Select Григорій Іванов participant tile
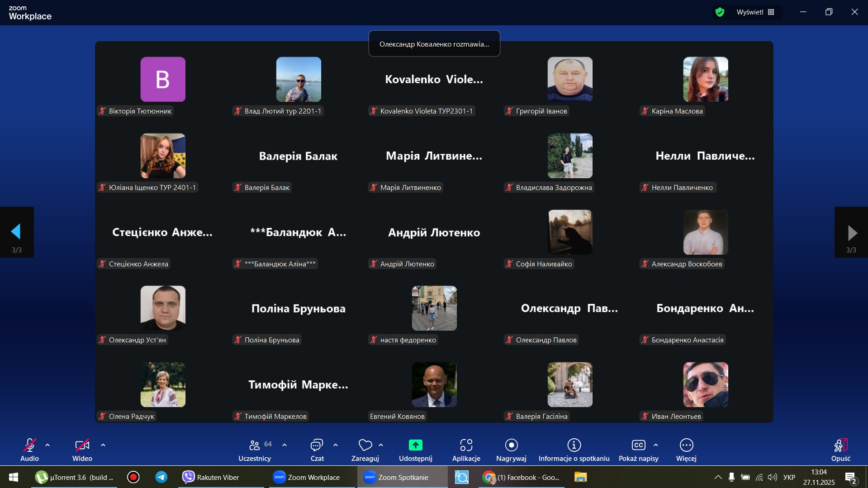 pos(569,86)
